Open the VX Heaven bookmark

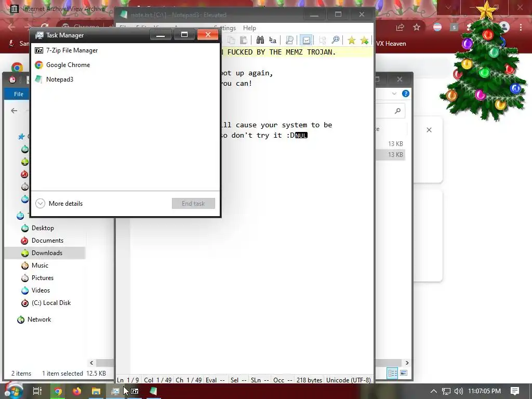click(x=391, y=44)
